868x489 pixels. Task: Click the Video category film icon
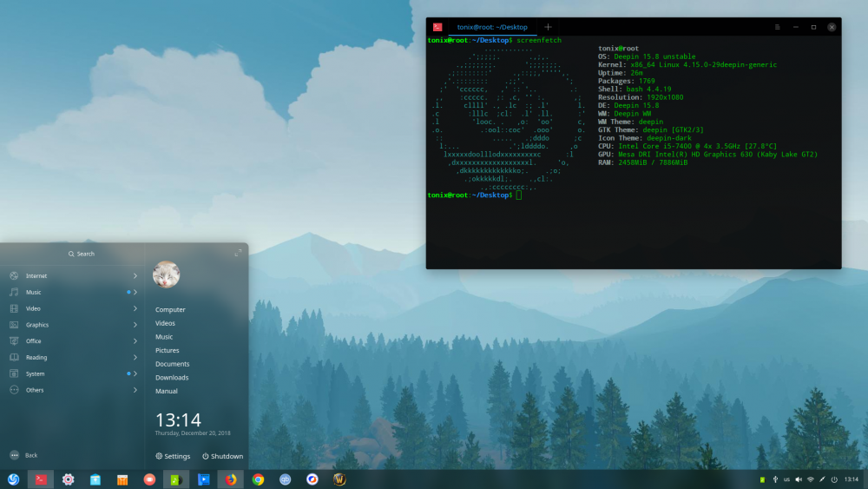tap(14, 308)
